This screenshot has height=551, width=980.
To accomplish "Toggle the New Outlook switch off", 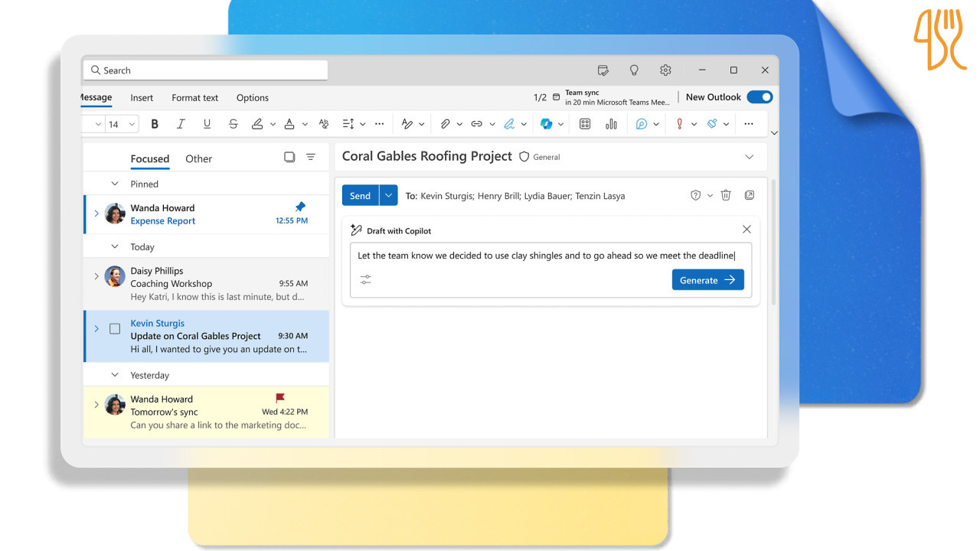I will [x=759, y=97].
